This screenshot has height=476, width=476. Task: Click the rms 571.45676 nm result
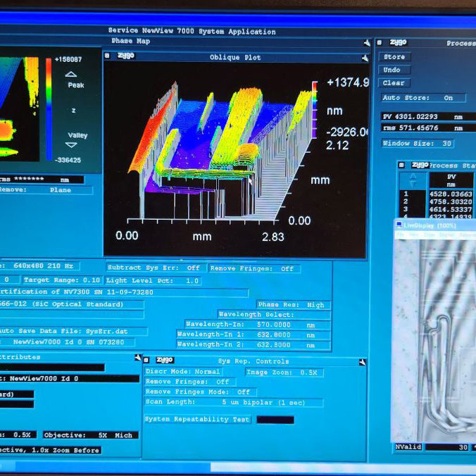coord(428,128)
